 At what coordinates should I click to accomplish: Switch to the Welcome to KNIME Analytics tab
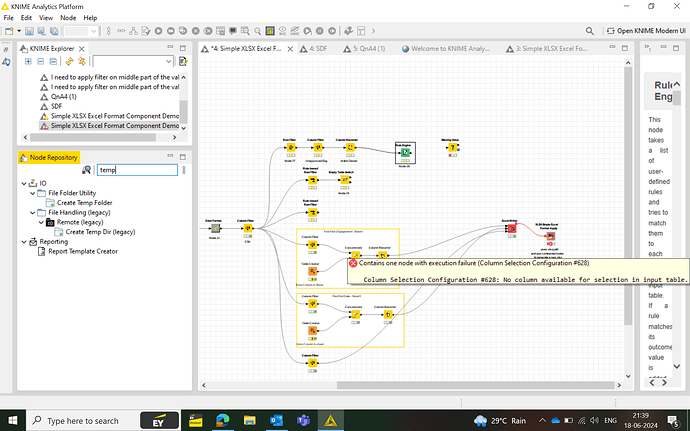(x=445, y=48)
